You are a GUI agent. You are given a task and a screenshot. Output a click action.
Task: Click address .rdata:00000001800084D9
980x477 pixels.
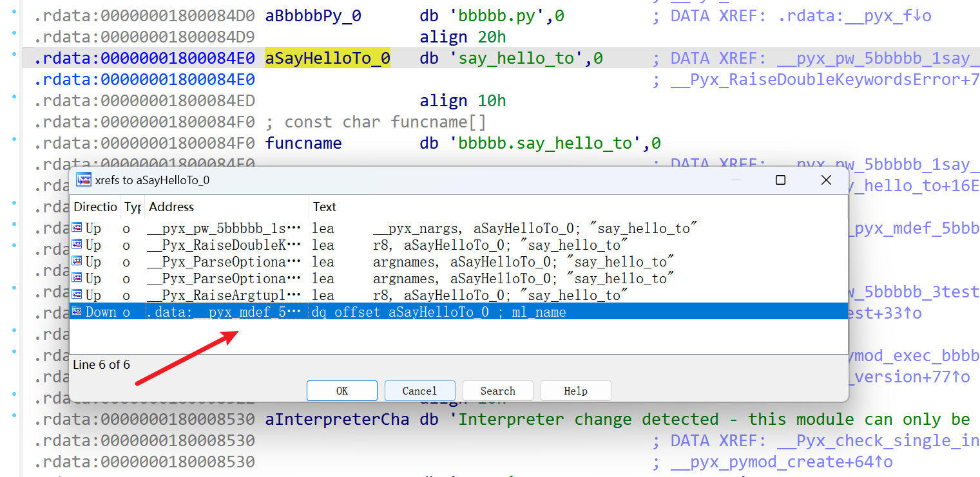[x=144, y=37]
